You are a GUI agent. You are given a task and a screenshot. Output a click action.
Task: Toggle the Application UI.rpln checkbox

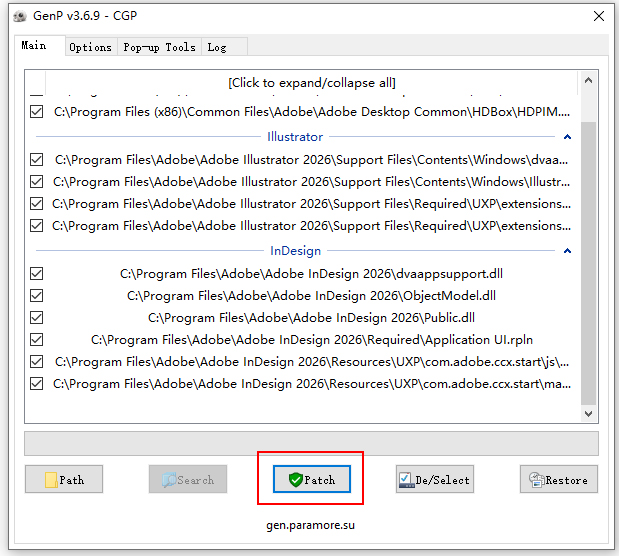coord(37,340)
